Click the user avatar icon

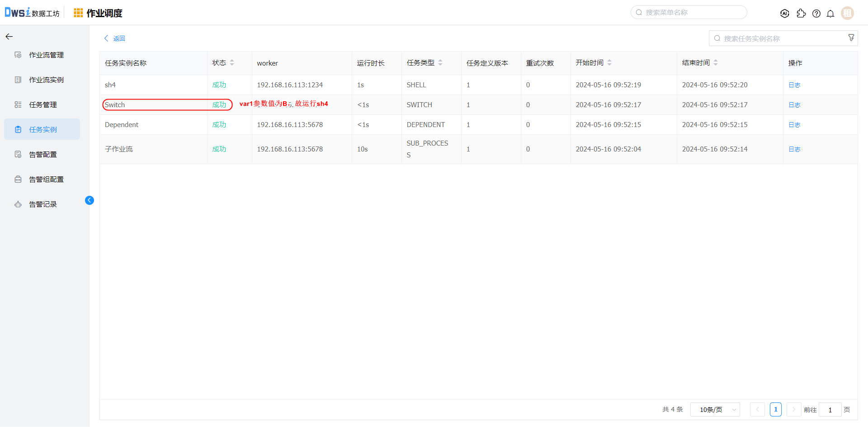coord(847,13)
